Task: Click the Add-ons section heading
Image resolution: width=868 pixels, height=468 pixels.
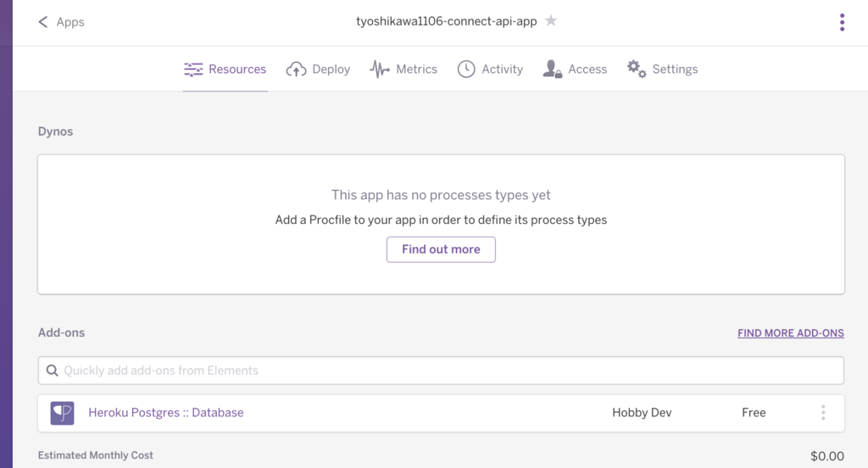Action: [x=61, y=333]
